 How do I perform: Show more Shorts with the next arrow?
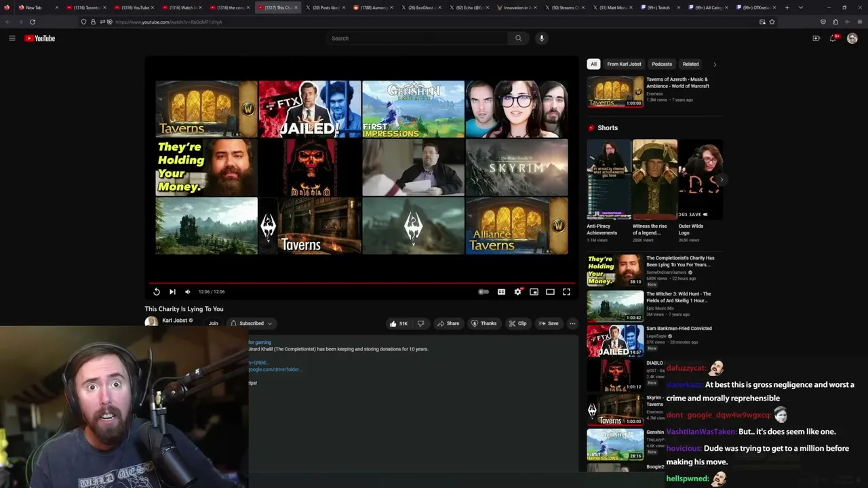pos(722,180)
